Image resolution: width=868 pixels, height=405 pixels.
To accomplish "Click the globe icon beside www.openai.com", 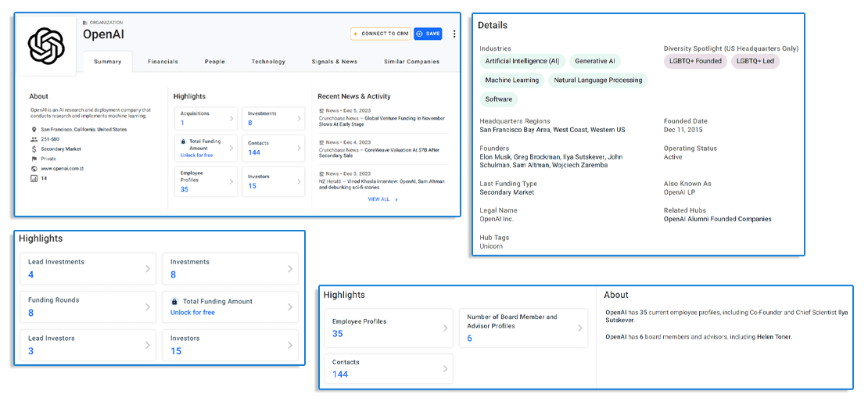I will tap(34, 168).
